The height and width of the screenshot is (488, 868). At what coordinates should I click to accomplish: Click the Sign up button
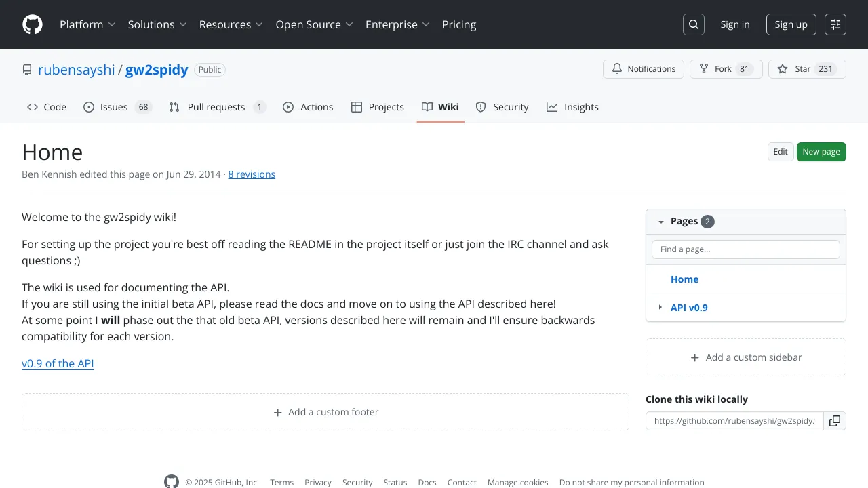point(791,24)
